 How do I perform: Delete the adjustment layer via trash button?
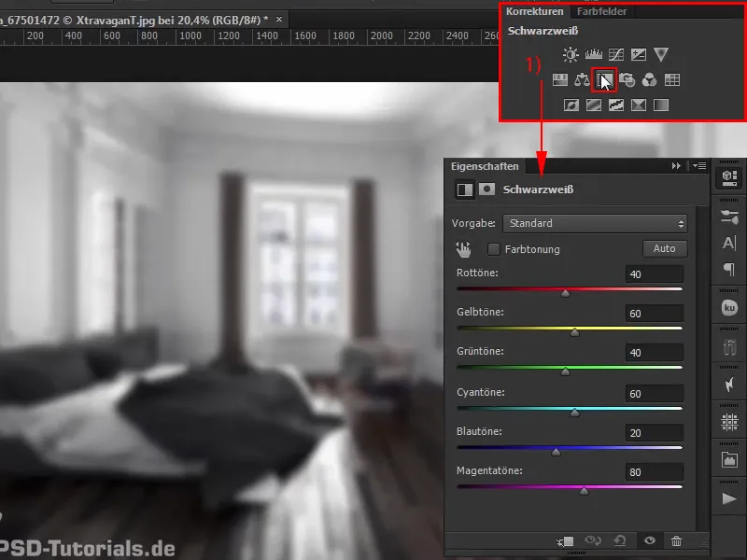tap(677, 540)
